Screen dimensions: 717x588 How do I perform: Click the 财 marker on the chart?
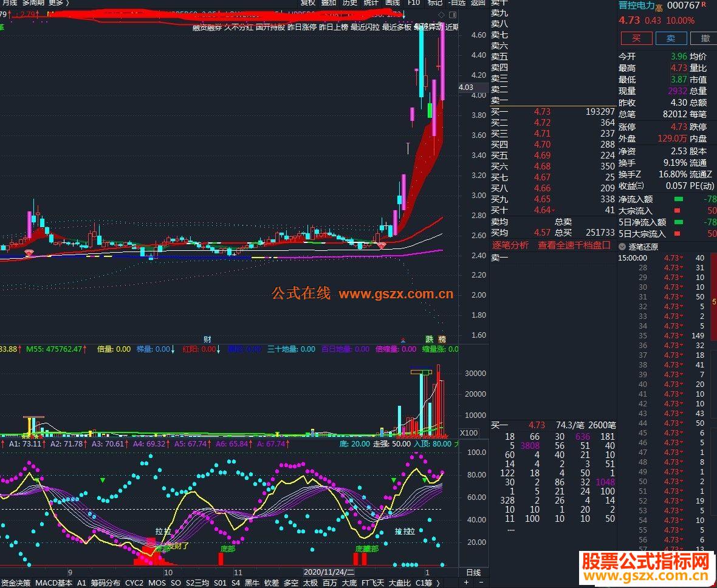pyautogui.click(x=207, y=340)
